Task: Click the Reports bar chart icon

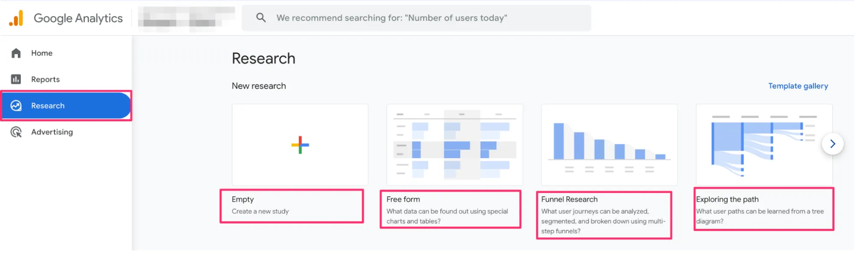Action: coord(16,79)
